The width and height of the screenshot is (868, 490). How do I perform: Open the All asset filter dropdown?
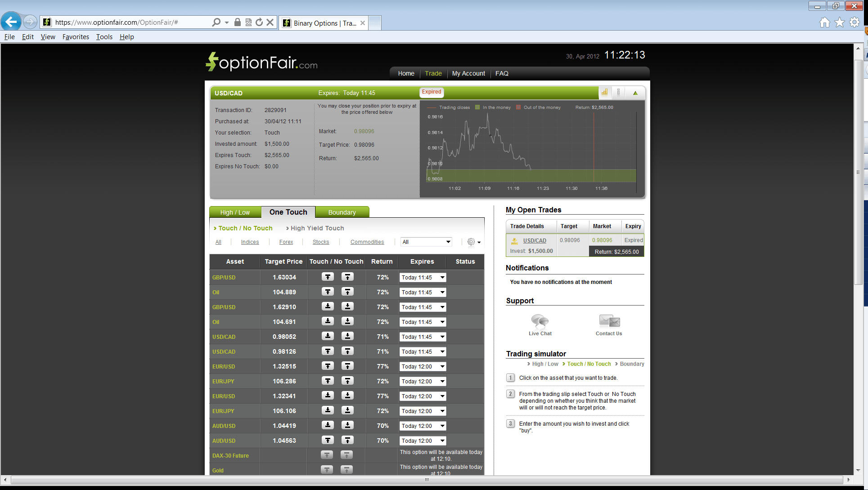click(x=425, y=242)
